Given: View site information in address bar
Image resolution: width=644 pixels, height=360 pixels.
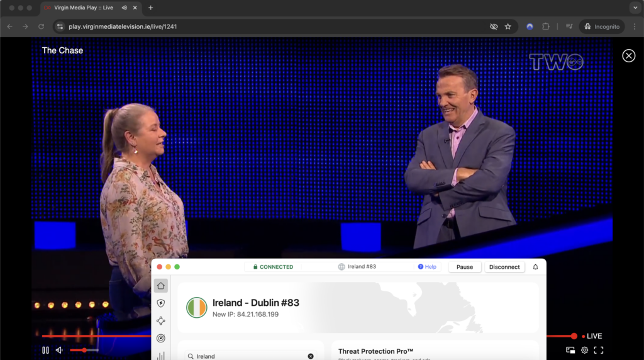Looking at the screenshot, I should tap(60, 26).
